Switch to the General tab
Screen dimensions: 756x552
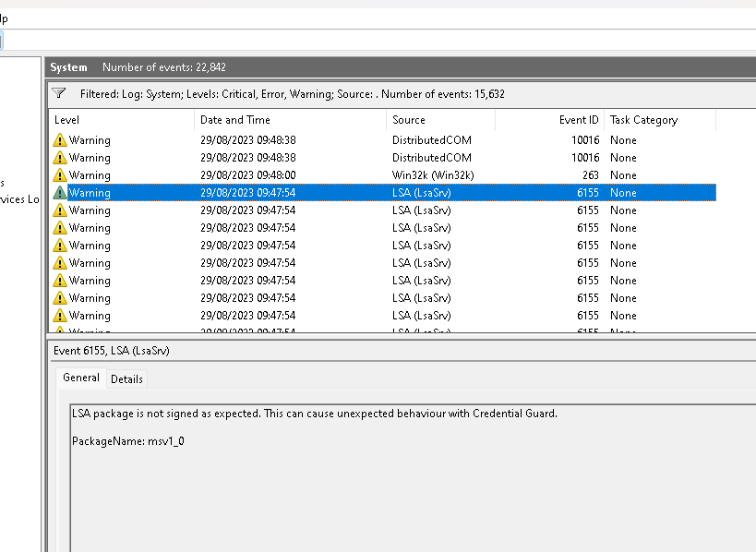coord(81,378)
